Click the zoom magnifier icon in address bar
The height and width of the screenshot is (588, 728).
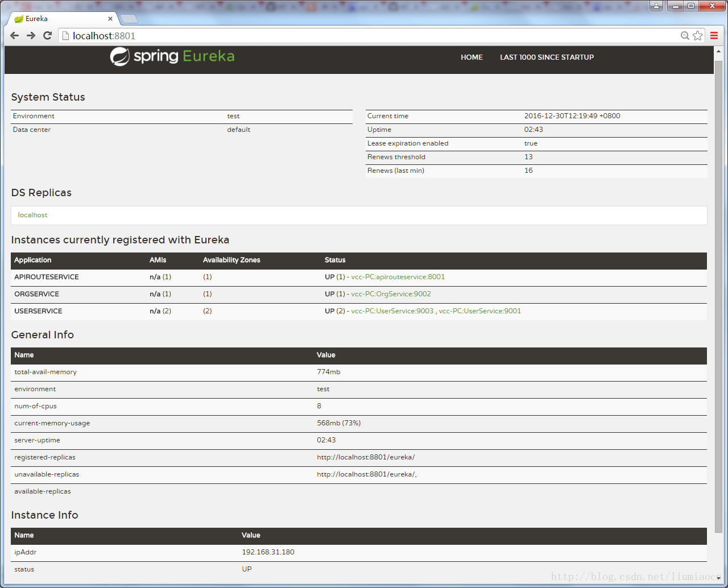coord(685,36)
